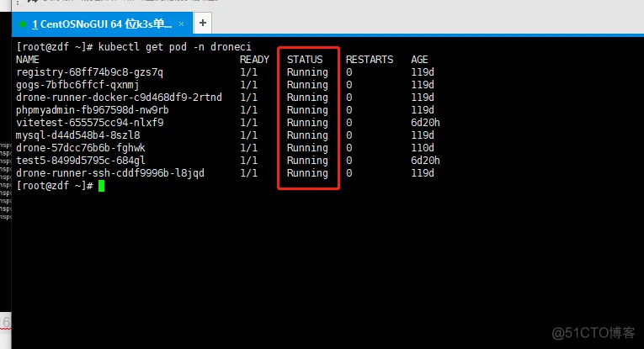
Task: Click the 6d20h age of vitetest pod
Action: tap(425, 123)
